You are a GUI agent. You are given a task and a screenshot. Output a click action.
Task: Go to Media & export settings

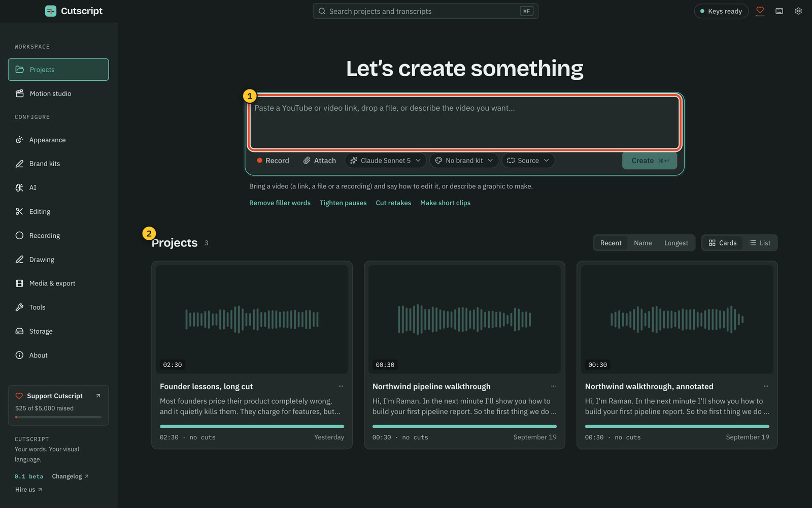click(x=58, y=283)
